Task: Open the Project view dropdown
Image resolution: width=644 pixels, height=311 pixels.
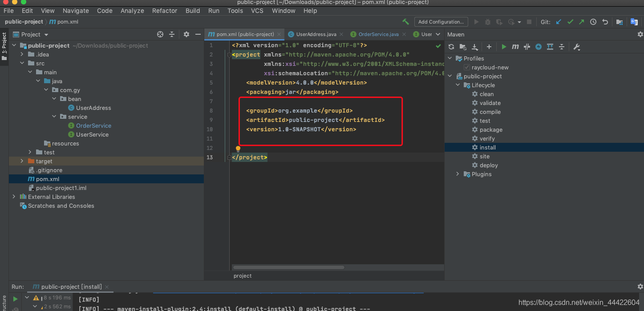Action: (x=46, y=35)
